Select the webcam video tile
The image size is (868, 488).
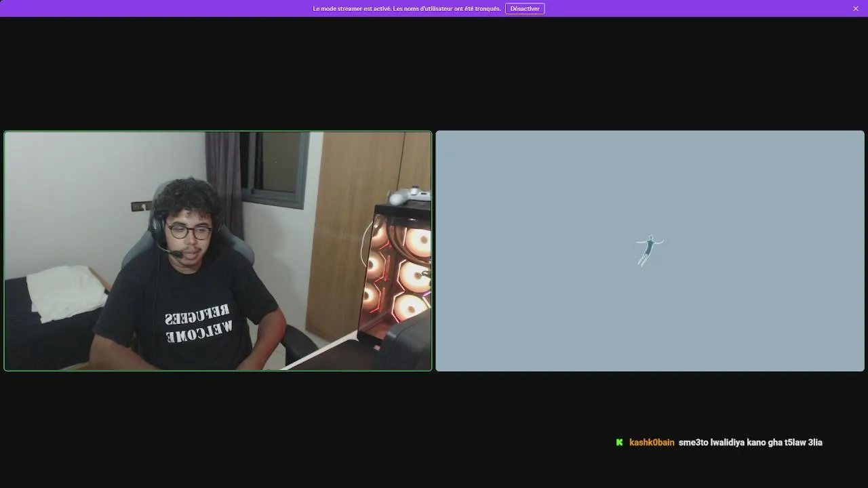coord(218,251)
